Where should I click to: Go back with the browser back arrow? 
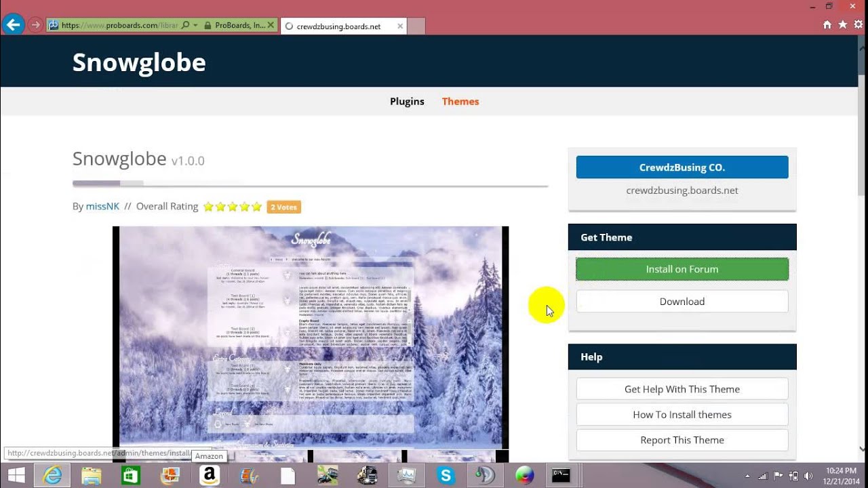pyautogui.click(x=13, y=25)
